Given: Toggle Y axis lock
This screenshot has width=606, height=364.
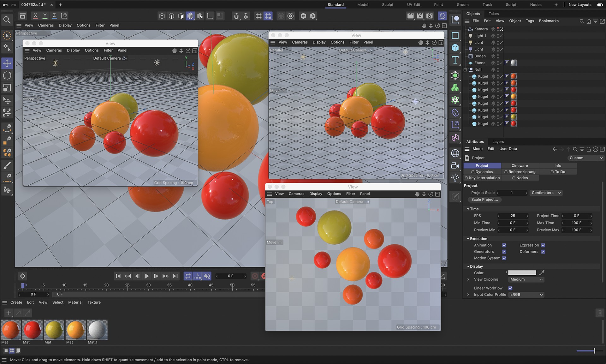Looking at the screenshot, I should click(x=45, y=16).
